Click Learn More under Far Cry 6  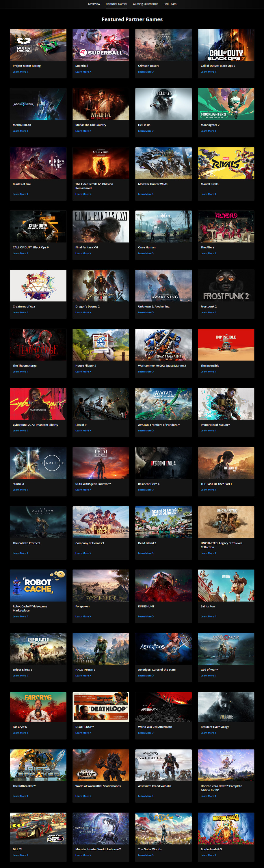coord(21,733)
